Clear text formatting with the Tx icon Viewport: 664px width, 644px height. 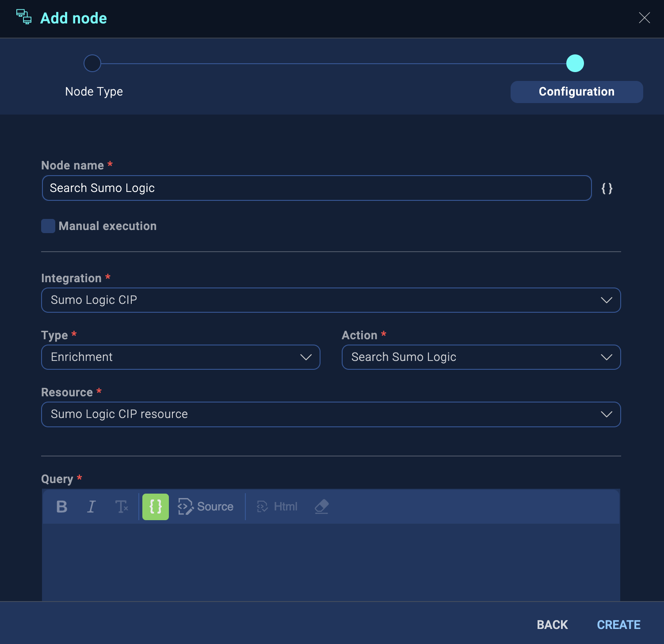(122, 507)
